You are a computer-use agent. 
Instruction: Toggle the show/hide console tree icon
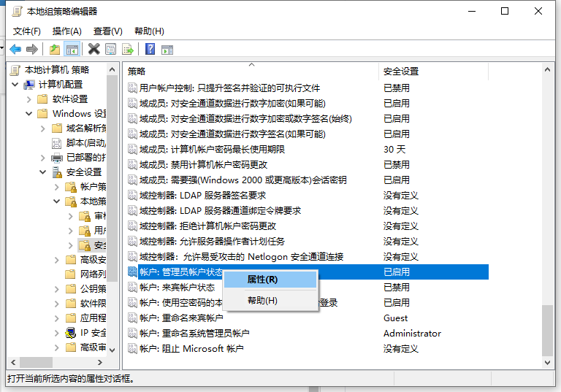pyautogui.click(x=72, y=49)
